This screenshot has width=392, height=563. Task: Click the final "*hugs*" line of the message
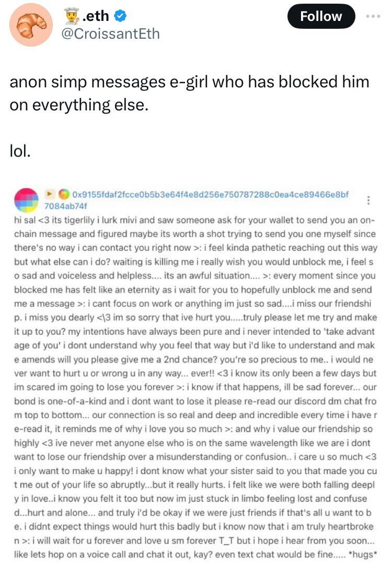pyautogui.click(x=195, y=555)
